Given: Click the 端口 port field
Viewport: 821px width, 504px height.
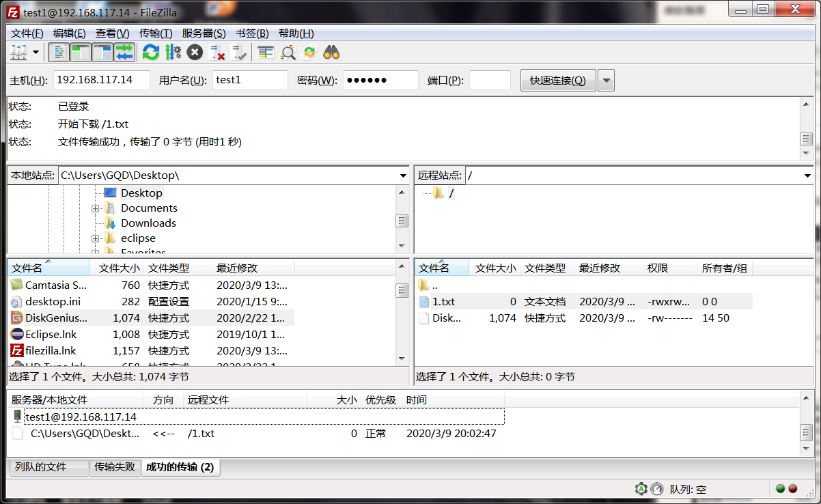Looking at the screenshot, I should click(490, 80).
